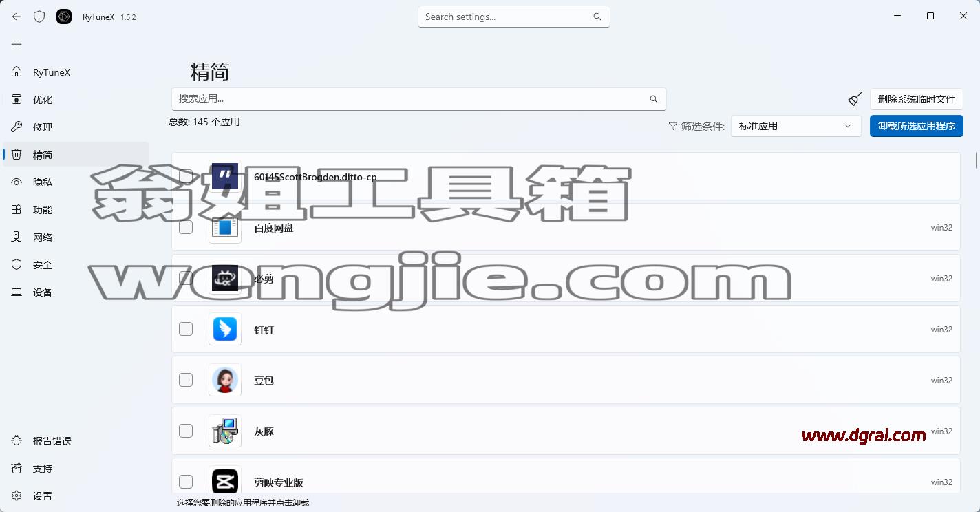This screenshot has height=512, width=980.
Task: Click the 剪映专业版 app name
Action: 279,483
